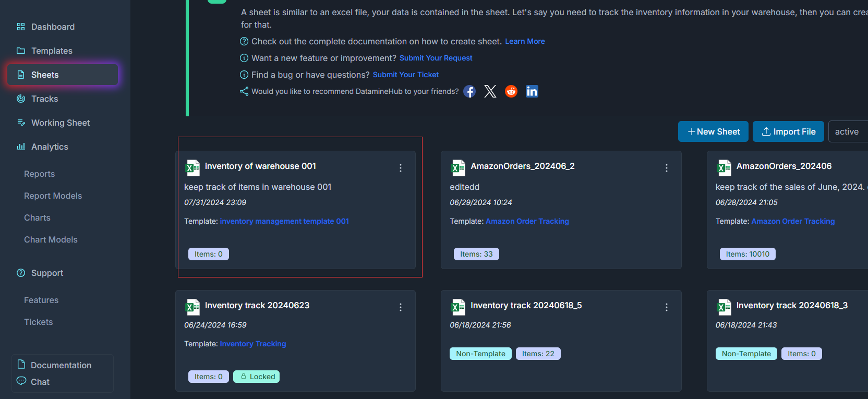Click the Support question mark icon
Image resolution: width=868 pixels, height=399 pixels.
pyautogui.click(x=21, y=273)
